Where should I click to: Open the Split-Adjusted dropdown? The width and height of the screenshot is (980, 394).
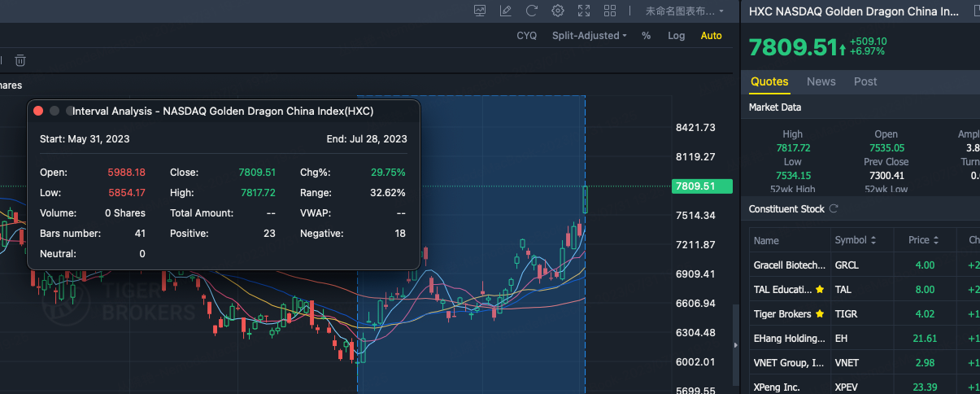click(590, 36)
